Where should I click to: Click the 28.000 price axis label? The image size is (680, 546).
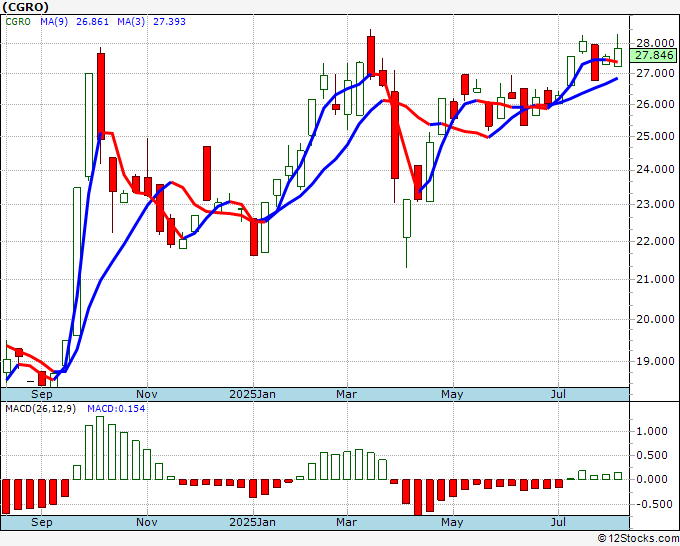click(655, 43)
